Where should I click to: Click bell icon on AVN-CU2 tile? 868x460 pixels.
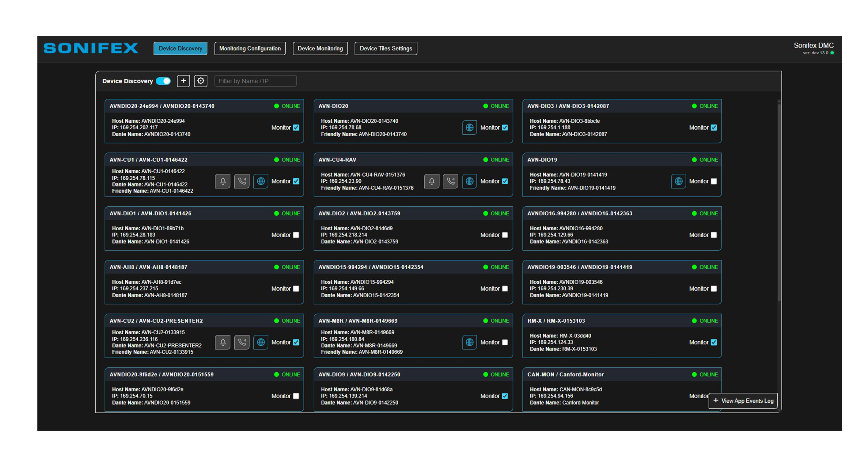[x=223, y=342]
